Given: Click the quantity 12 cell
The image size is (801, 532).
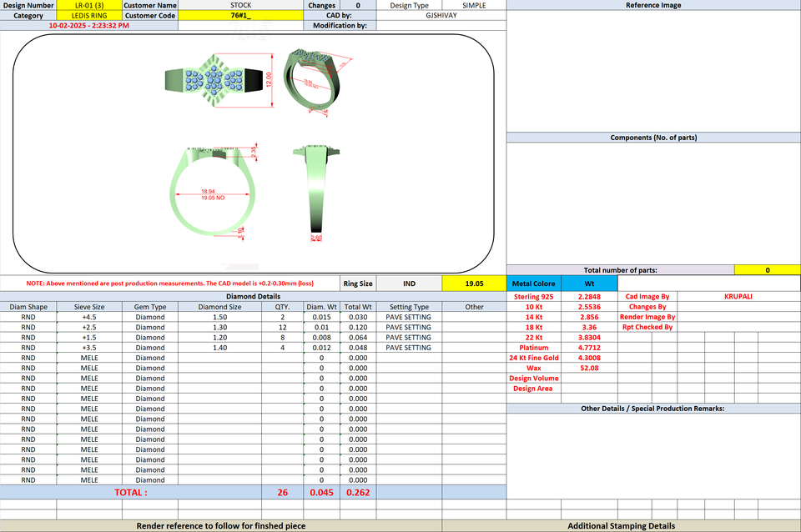Looking at the screenshot, I should coord(283,327).
